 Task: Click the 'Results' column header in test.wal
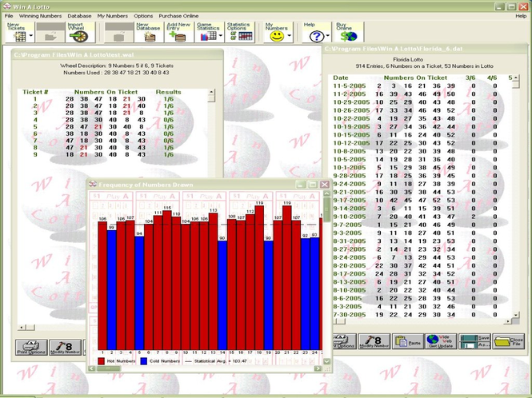[168, 92]
